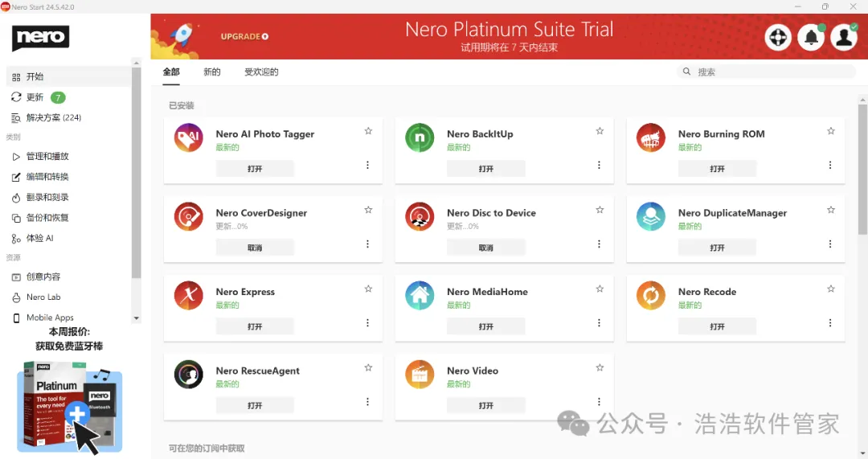
Task: Cancel Nero CoverDesigner update with 取消
Action: pyautogui.click(x=255, y=248)
